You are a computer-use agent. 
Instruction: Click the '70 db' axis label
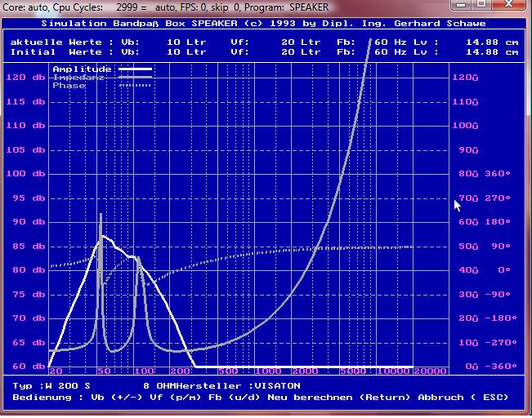click(29, 318)
